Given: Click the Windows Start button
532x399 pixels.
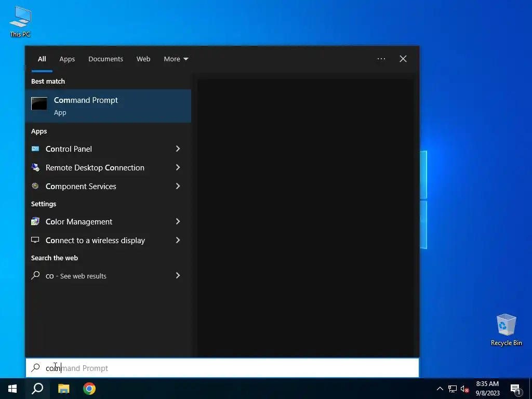Looking at the screenshot, I should tap(12, 389).
